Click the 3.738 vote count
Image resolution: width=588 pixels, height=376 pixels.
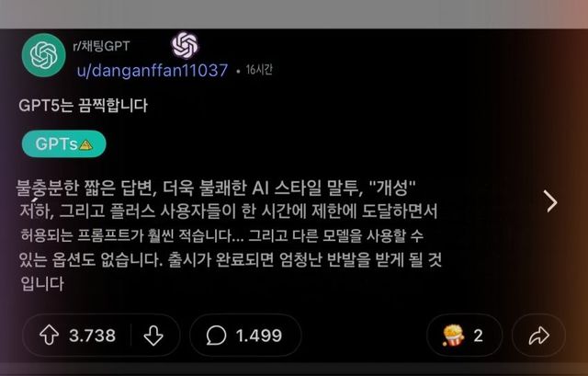[x=92, y=336]
